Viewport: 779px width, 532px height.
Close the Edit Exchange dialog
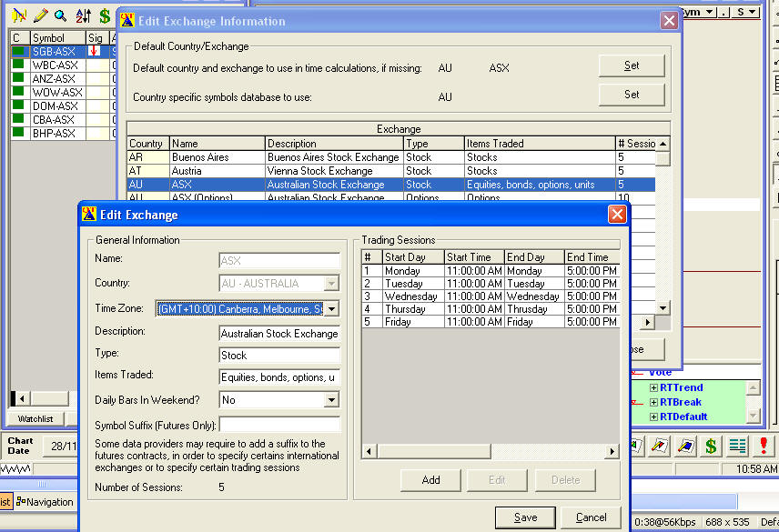point(616,215)
